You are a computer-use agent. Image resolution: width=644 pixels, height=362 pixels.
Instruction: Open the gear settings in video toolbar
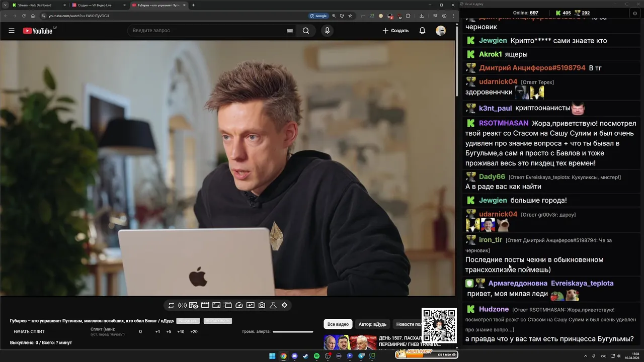[x=284, y=305]
